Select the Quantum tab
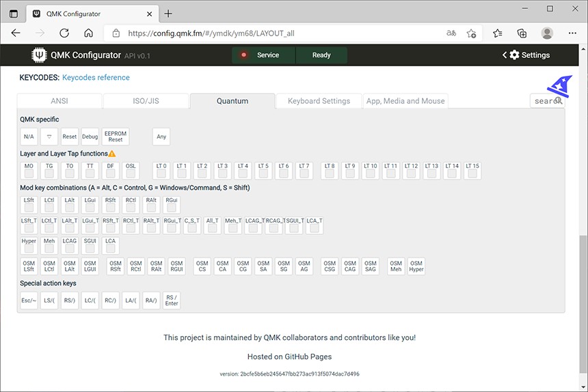Screen dimensions: 588x392 tap(232, 100)
